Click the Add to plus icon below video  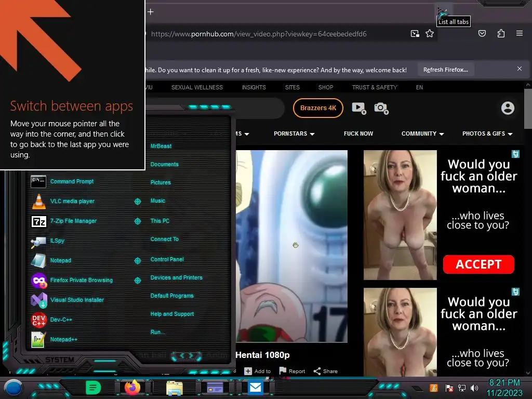point(248,371)
